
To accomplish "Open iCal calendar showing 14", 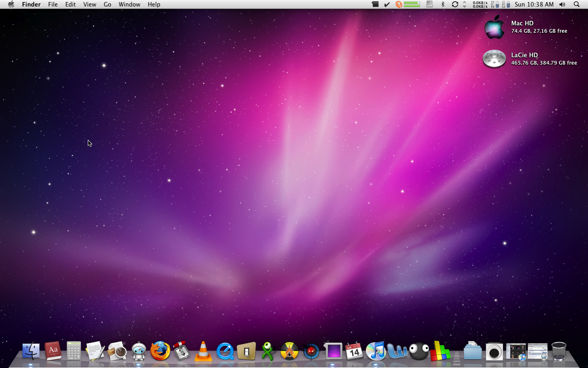I will (x=354, y=351).
